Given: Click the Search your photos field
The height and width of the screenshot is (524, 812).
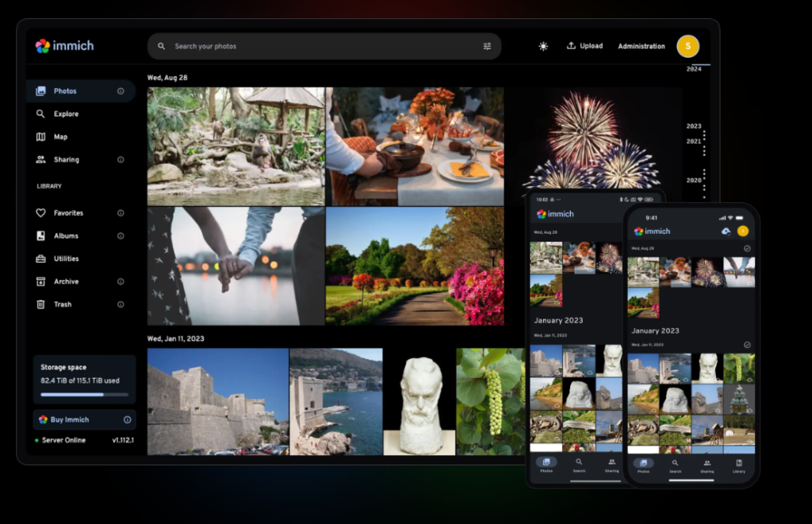Looking at the screenshot, I should click(x=317, y=46).
